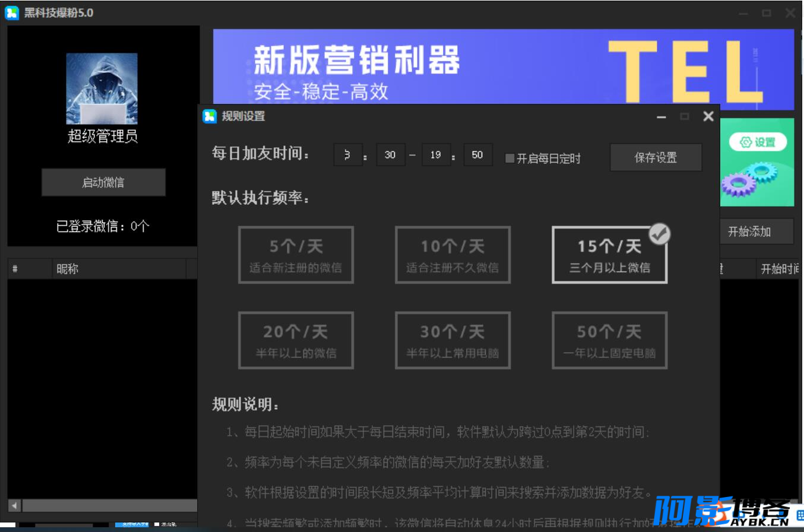Click the 开始添加 button
804x532 pixels.
(x=757, y=232)
